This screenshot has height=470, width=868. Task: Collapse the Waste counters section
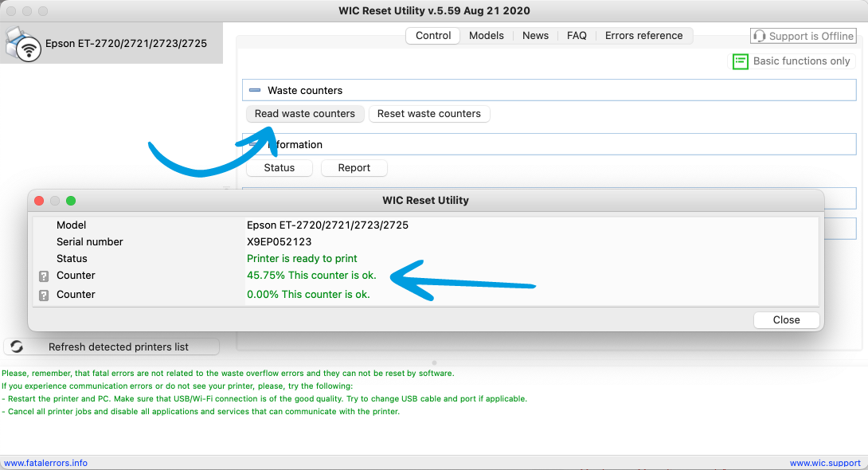pyautogui.click(x=255, y=90)
